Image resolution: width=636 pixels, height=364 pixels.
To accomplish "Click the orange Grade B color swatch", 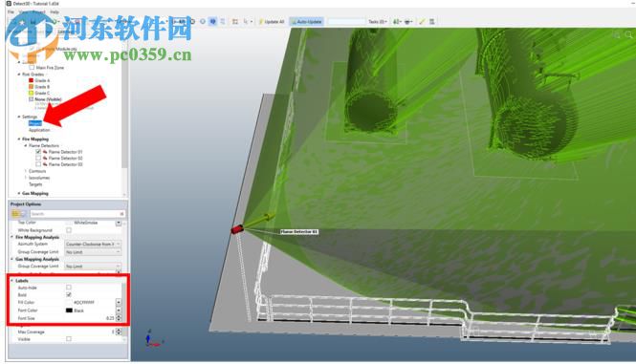I will [32, 86].
